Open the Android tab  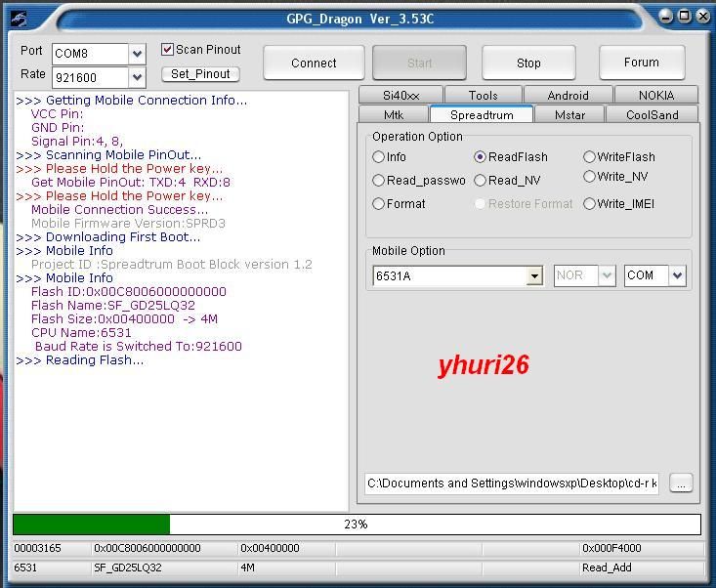pos(568,96)
